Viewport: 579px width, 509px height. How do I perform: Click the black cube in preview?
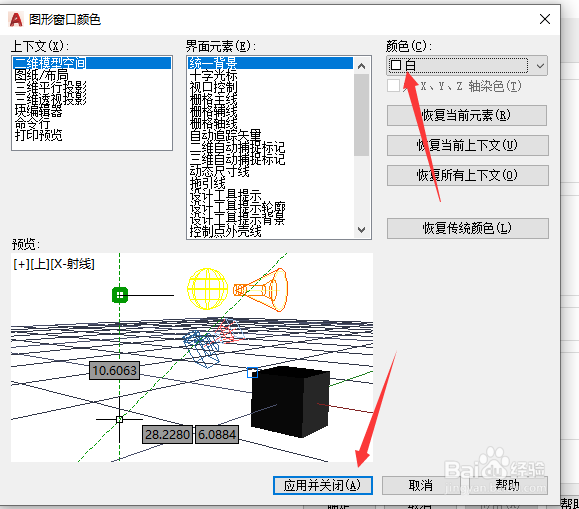(290, 402)
